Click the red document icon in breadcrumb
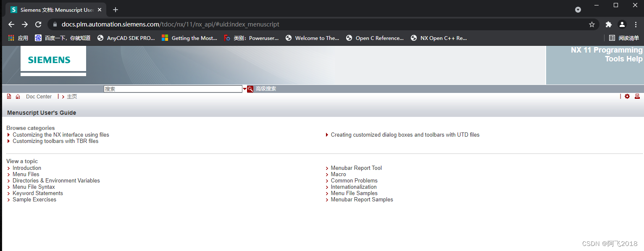Image resolution: width=644 pixels, height=251 pixels. pos(9,96)
